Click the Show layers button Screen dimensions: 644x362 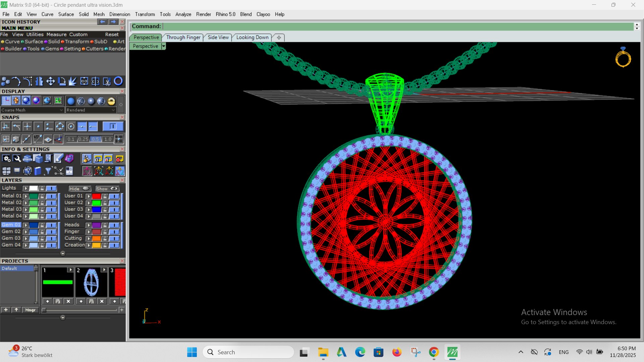[107, 189]
